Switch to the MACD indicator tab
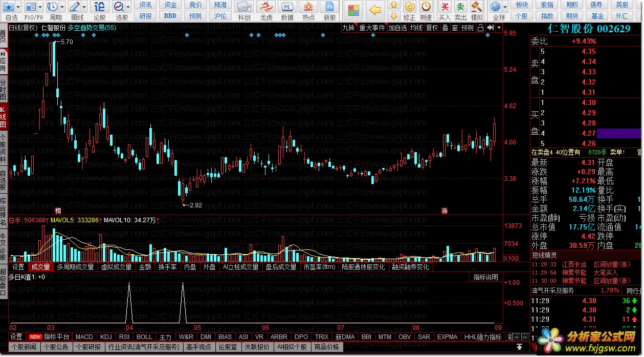 pos(84,337)
